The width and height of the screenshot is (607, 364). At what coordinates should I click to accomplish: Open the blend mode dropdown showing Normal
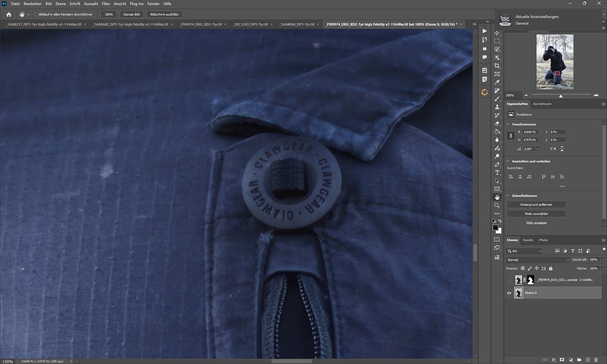tap(536, 260)
